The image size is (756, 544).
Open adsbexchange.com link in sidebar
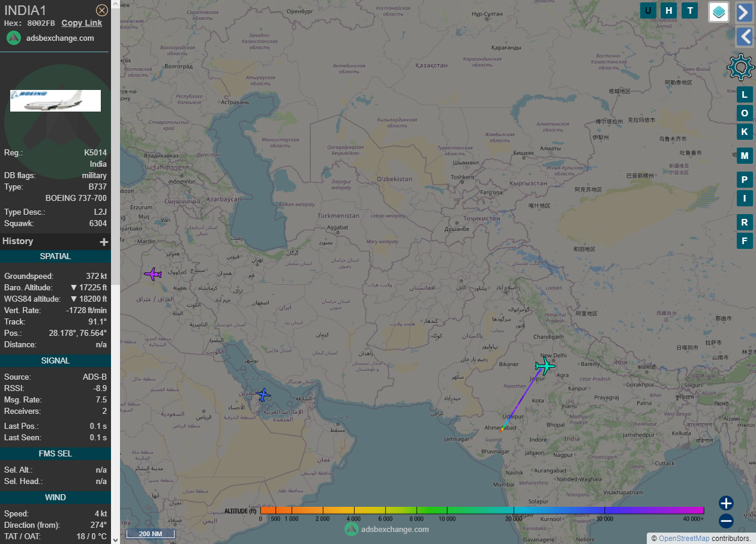click(60, 38)
